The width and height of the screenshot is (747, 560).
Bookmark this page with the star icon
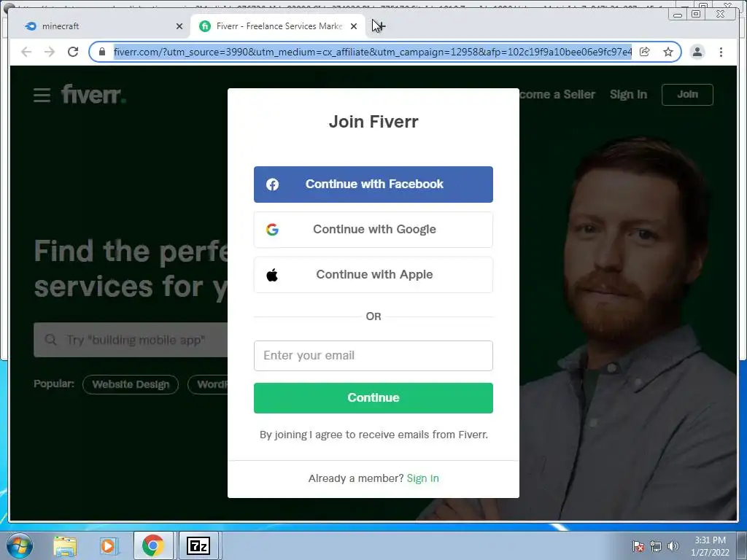point(668,52)
